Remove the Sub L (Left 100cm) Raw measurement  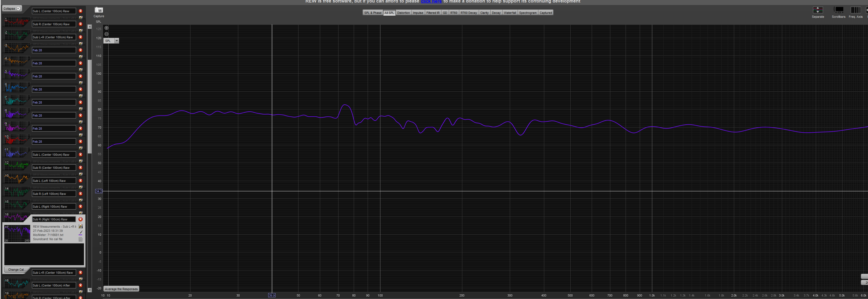tap(81, 180)
